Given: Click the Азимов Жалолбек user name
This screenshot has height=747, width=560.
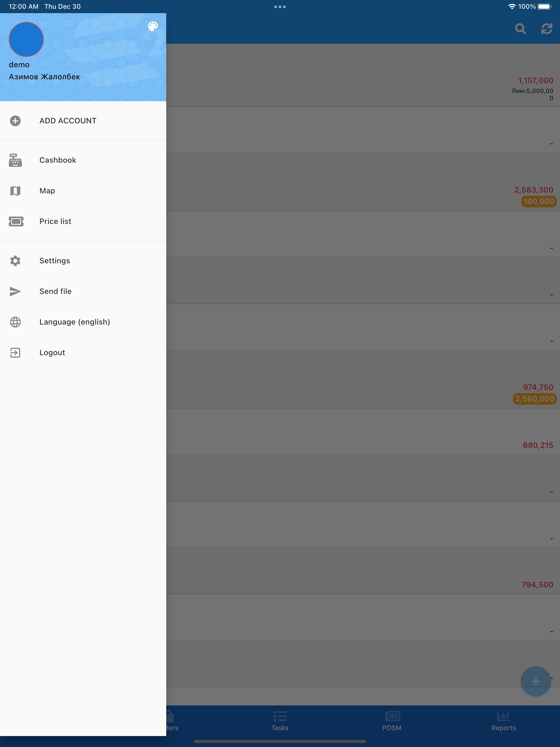Looking at the screenshot, I should (x=45, y=77).
